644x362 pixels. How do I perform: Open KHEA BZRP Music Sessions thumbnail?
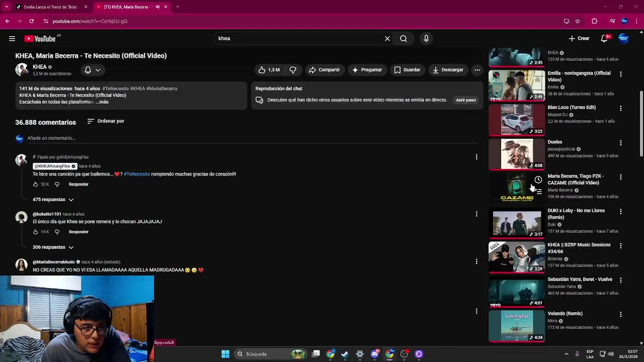point(517,257)
